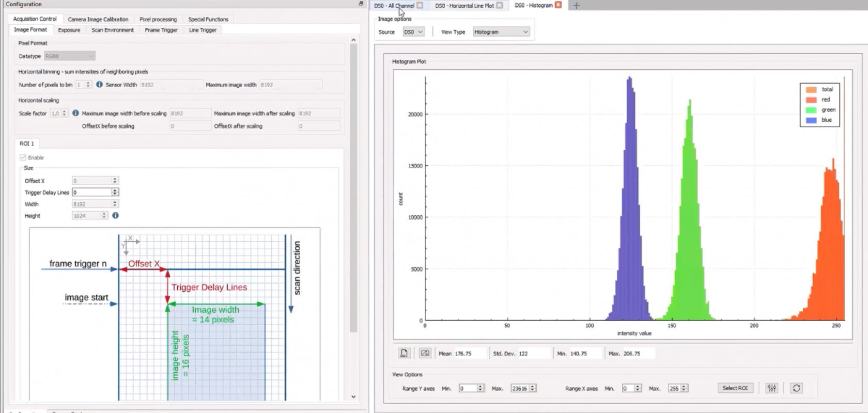Click info icon beside Height field
Screen dimensions: 868x413
click(x=115, y=215)
